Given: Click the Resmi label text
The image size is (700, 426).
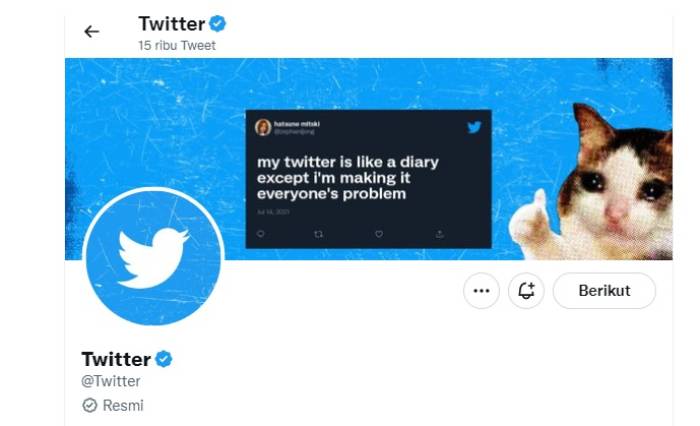Looking at the screenshot, I should pos(123,405).
